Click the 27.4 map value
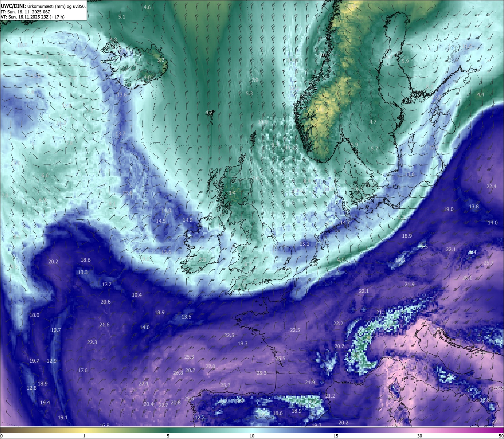 pos(143,384)
